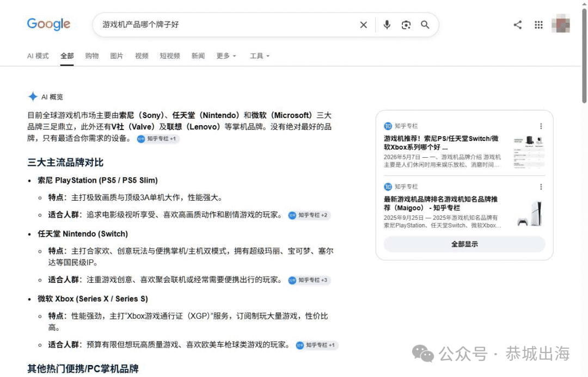
Task: Submit search with magnifying glass icon
Action: click(x=425, y=24)
